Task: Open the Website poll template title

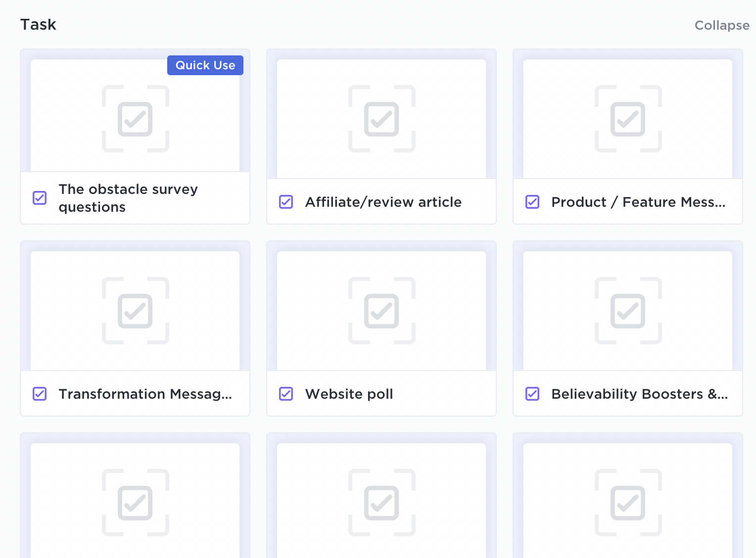Action: pyautogui.click(x=349, y=394)
